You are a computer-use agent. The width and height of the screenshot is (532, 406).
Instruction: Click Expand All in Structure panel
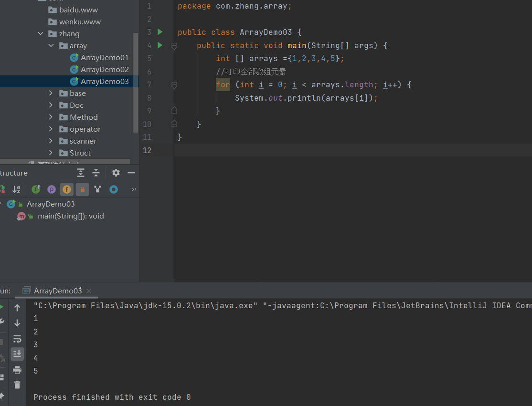(x=80, y=173)
